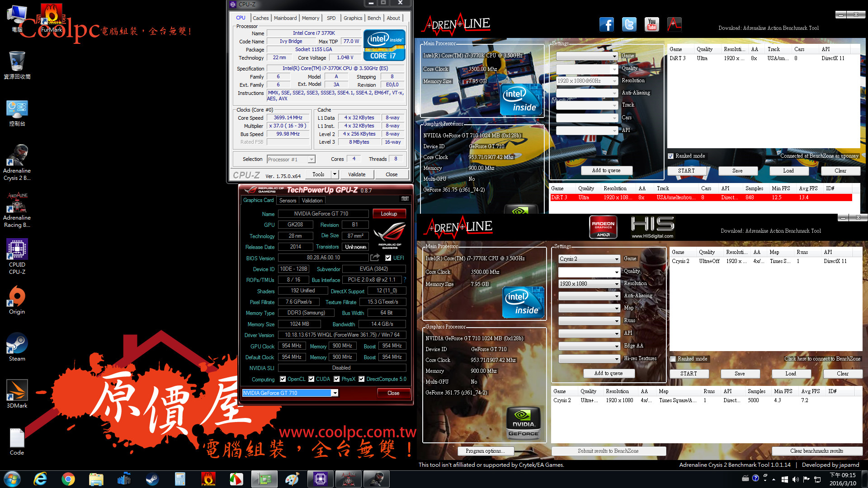The width and height of the screenshot is (868, 488).
Task: Open the 3DMark desktop shortcut
Action: 17,394
